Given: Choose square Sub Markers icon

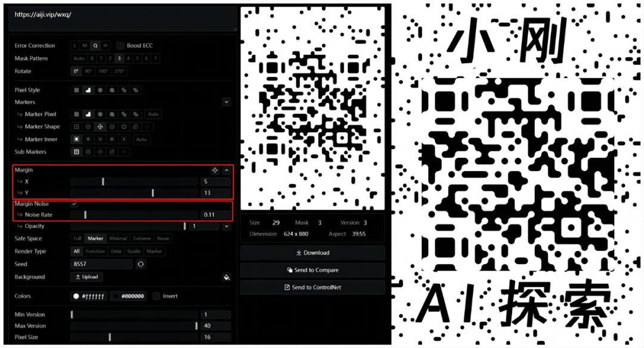Looking at the screenshot, I should (76, 152).
